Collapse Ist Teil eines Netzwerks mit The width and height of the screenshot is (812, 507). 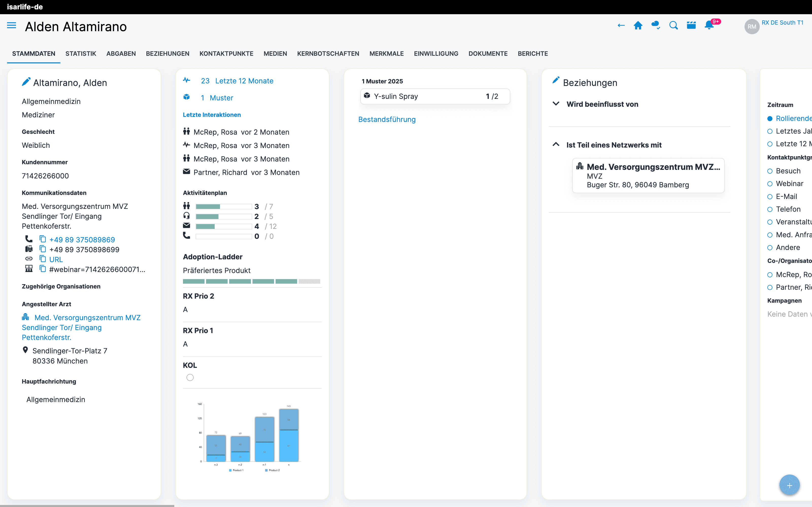click(x=556, y=144)
